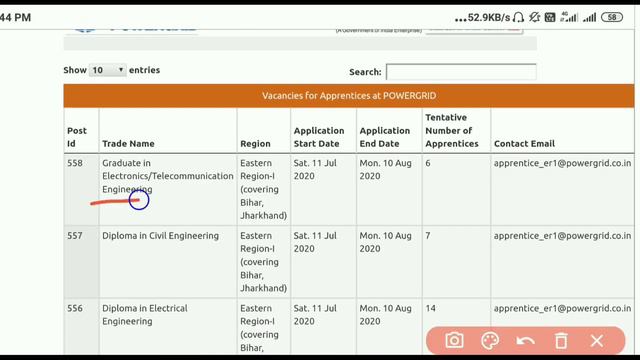This screenshot has height=360, width=640.
Task: Click start date in row 558
Action: point(315,169)
